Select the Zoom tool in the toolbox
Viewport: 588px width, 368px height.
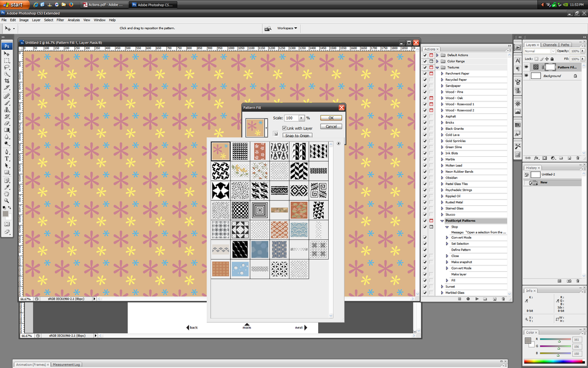pos(7,199)
